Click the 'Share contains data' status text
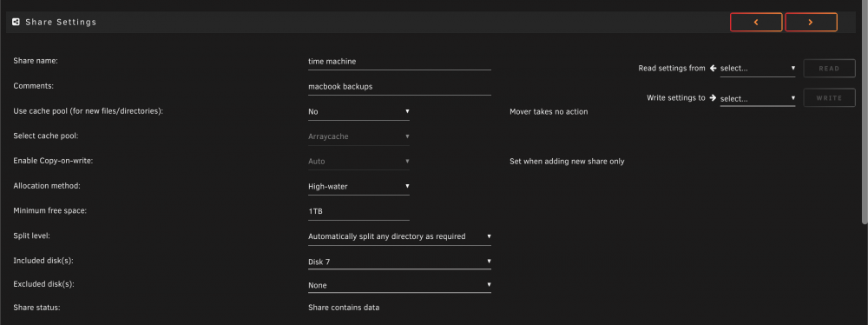868x325 pixels. tap(344, 308)
